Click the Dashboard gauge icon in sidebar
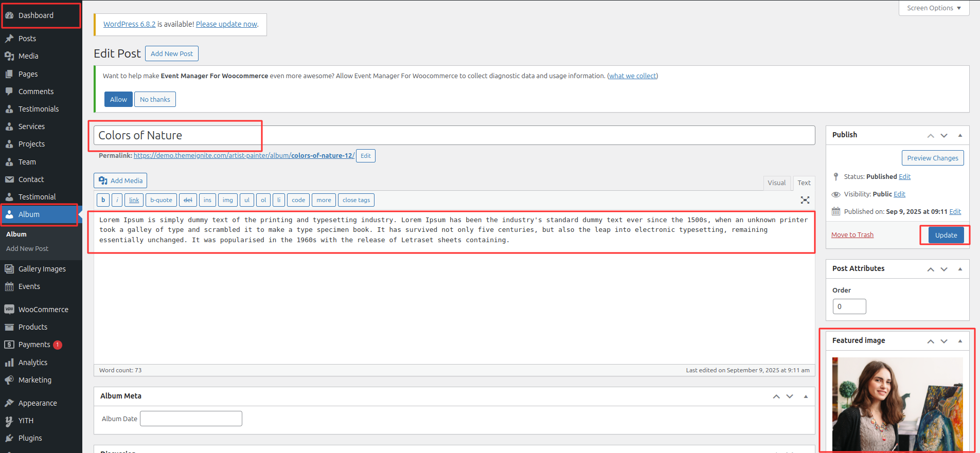Screen dimensions: 980x453 [x=9, y=15]
